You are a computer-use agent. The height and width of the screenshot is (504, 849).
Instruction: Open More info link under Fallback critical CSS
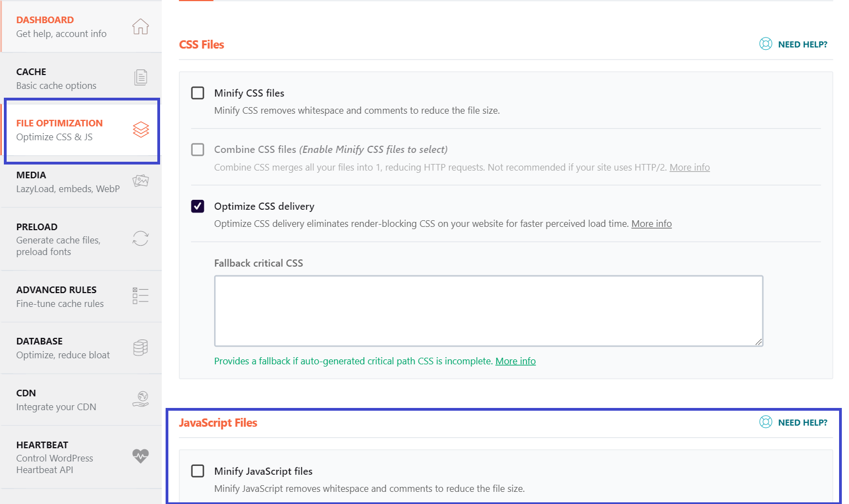pyautogui.click(x=516, y=361)
